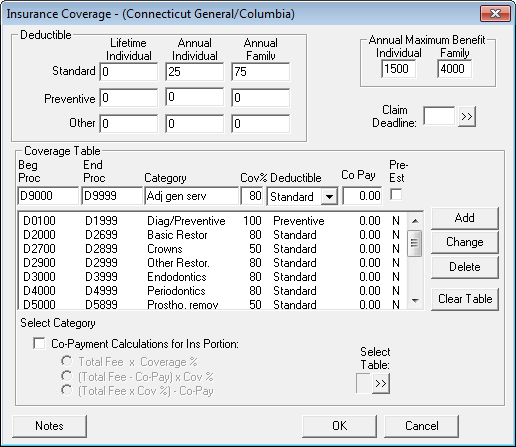
Task: Click the Change button
Action: coord(465,242)
